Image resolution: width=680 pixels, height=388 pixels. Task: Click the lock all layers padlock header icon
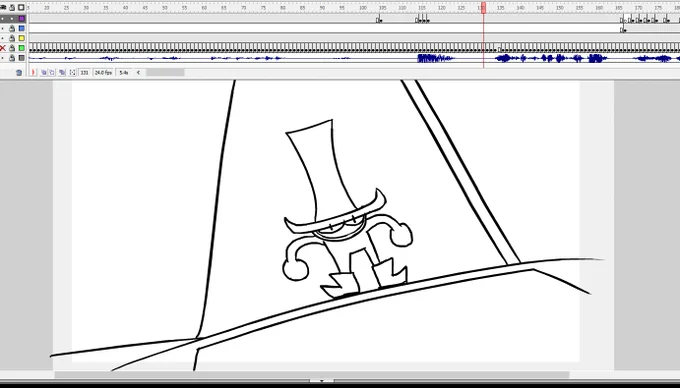point(12,7)
